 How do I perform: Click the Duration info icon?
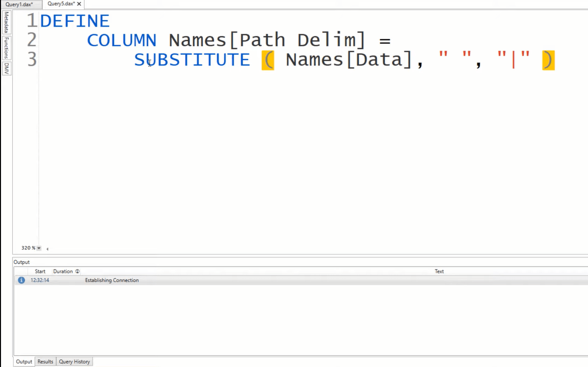tap(77, 272)
